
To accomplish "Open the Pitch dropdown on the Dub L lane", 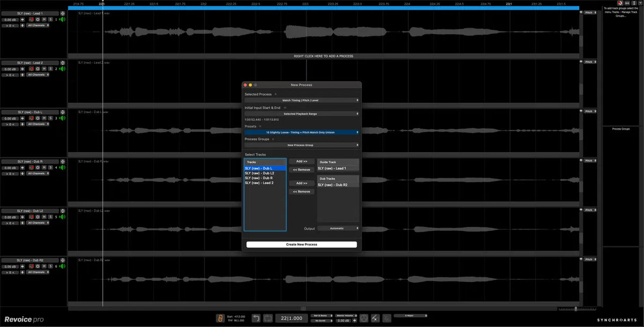I will pyautogui.click(x=588, y=111).
